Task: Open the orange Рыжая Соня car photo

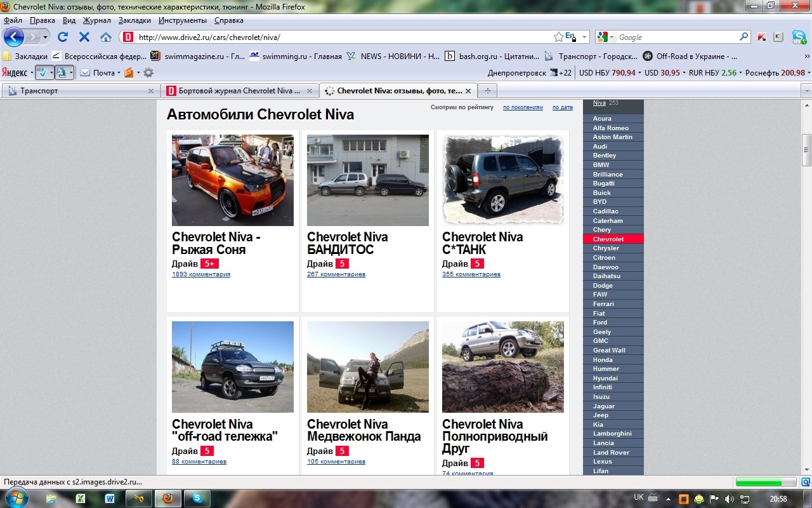Action: (233, 180)
